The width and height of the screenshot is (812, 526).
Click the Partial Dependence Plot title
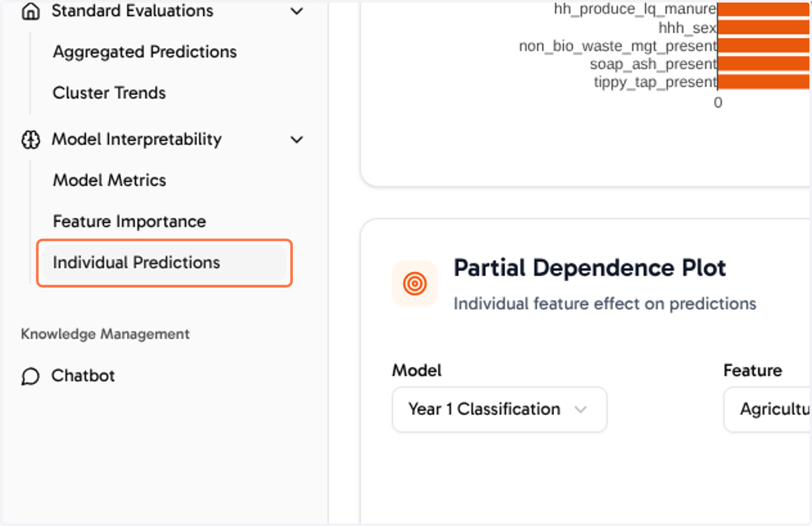[x=590, y=268]
